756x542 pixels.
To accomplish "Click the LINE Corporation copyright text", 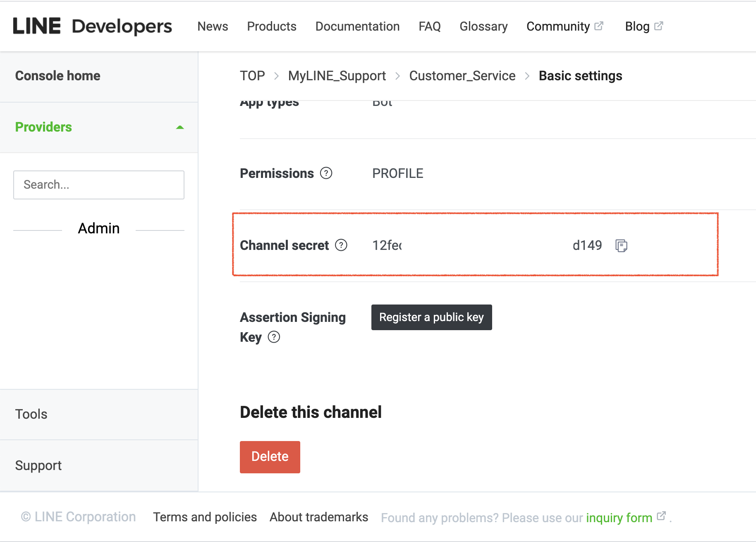I will click(x=79, y=517).
